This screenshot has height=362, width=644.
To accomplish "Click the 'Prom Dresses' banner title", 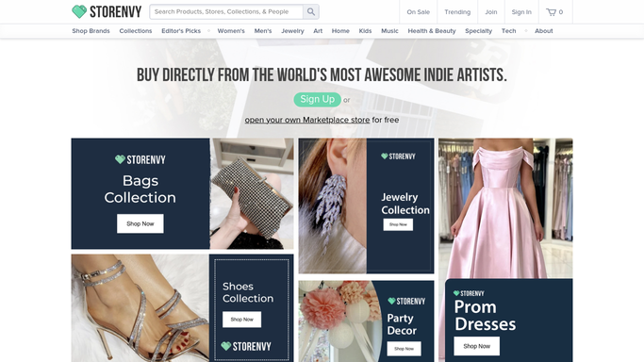I will point(485,316).
